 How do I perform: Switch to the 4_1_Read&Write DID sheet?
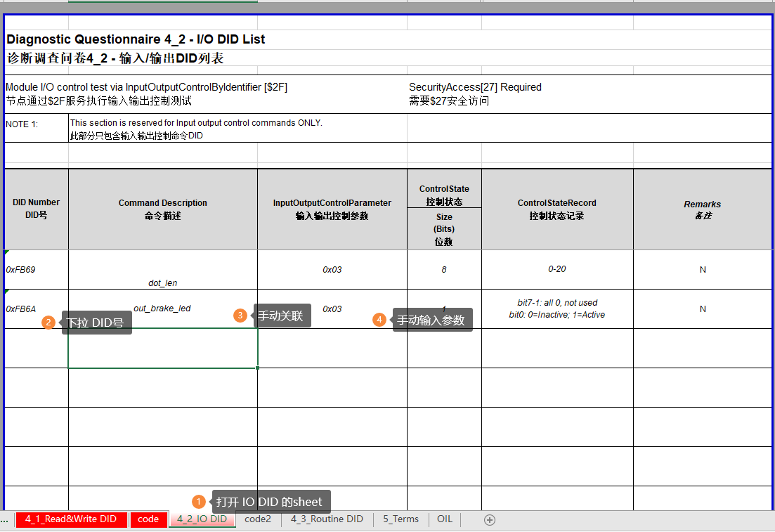coord(71,519)
